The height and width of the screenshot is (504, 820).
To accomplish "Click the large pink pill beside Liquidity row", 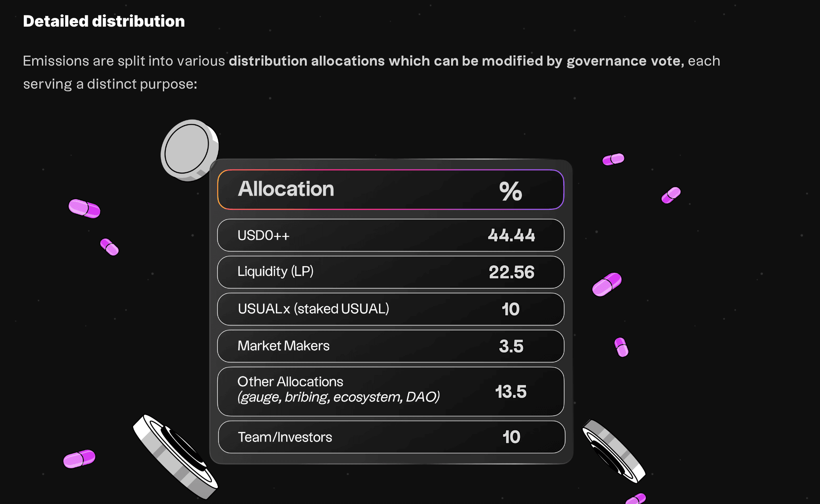I will (607, 284).
